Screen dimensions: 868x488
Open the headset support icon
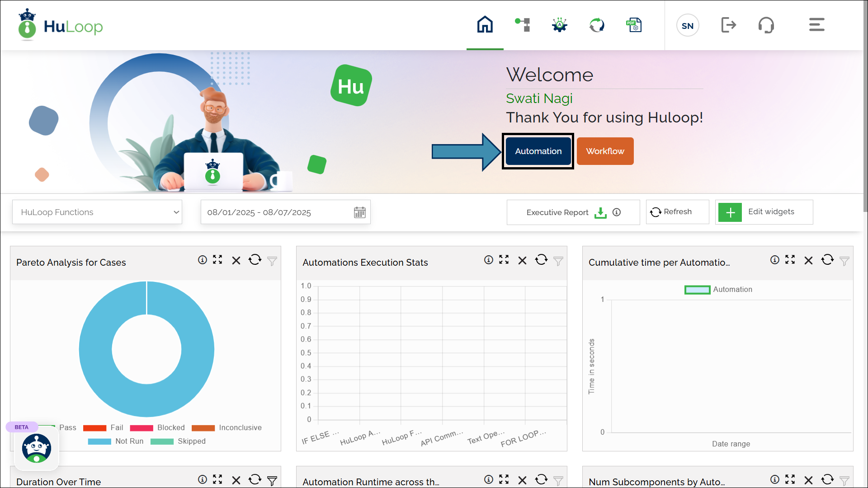[766, 25]
